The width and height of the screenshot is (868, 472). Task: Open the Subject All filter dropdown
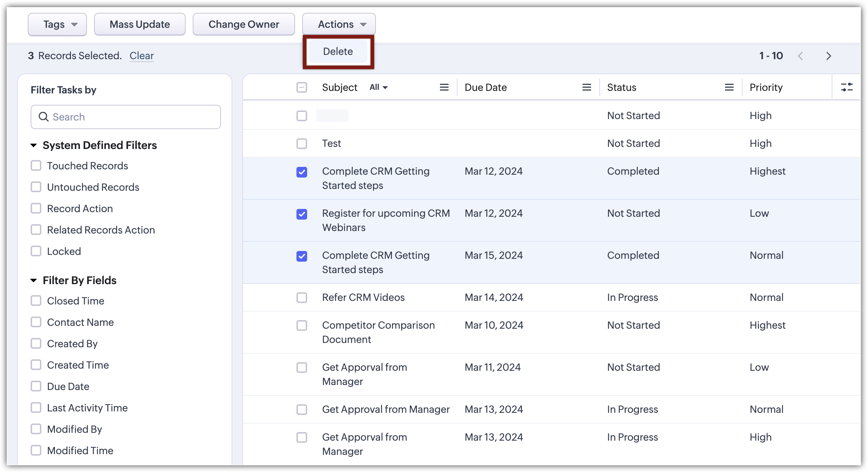pos(378,87)
